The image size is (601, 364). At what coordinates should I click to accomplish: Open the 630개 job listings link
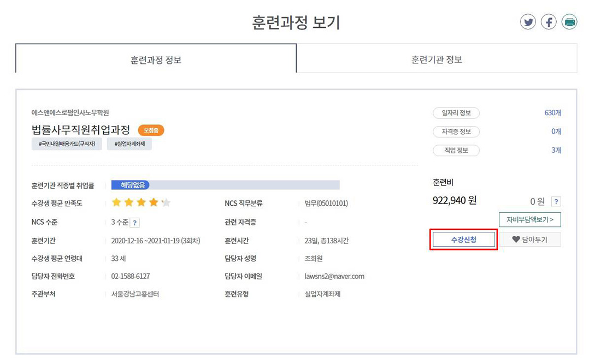click(552, 113)
